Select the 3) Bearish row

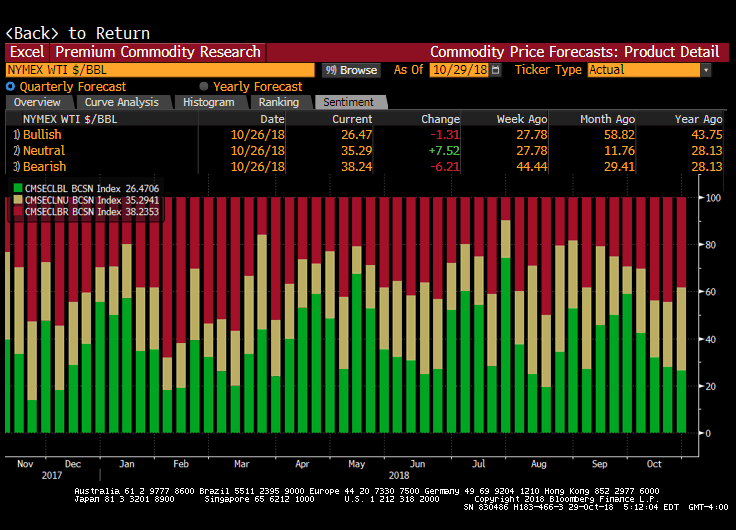point(364,167)
